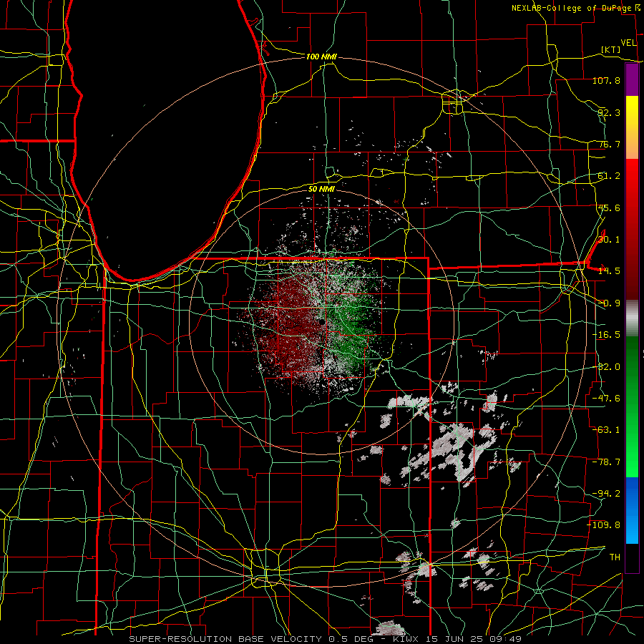Click the 50 NMI range ring label
Image resolution: width=644 pixels, height=644 pixels.
point(321,188)
